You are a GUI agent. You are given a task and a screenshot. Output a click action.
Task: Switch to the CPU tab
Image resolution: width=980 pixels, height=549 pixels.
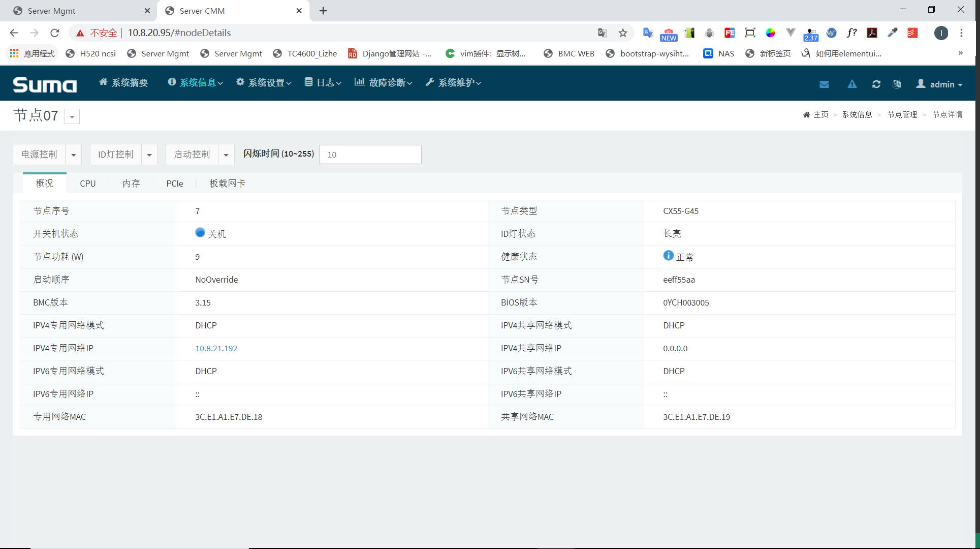88,184
